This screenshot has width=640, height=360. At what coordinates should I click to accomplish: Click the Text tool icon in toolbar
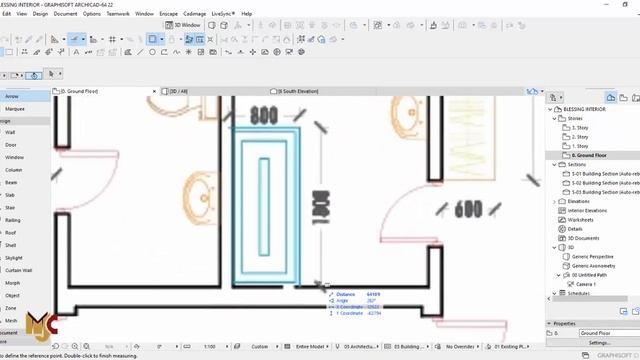click(x=76, y=52)
